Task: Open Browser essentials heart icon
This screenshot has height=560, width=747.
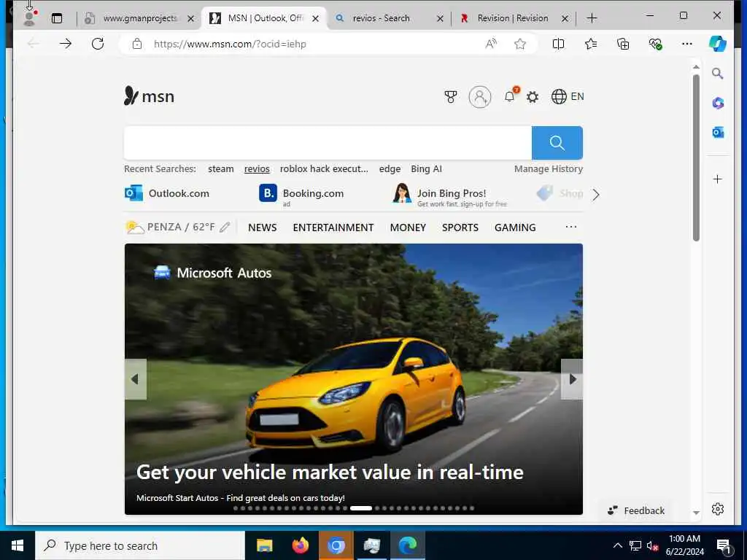Action: click(656, 44)
